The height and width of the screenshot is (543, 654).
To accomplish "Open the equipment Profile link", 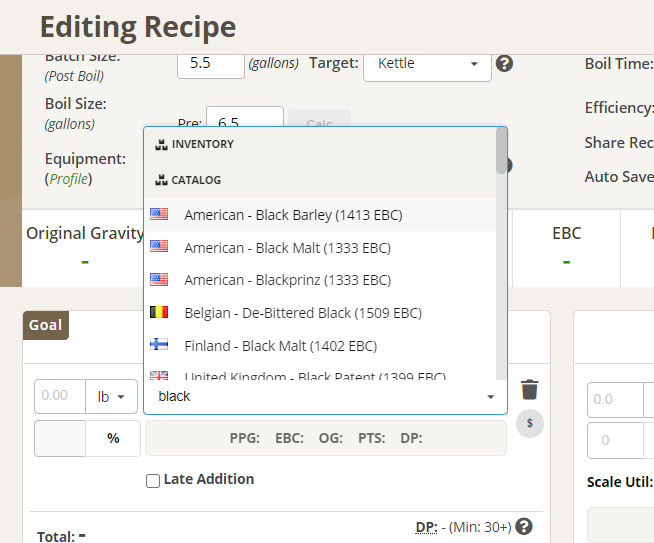I will (x=71, y=179).
